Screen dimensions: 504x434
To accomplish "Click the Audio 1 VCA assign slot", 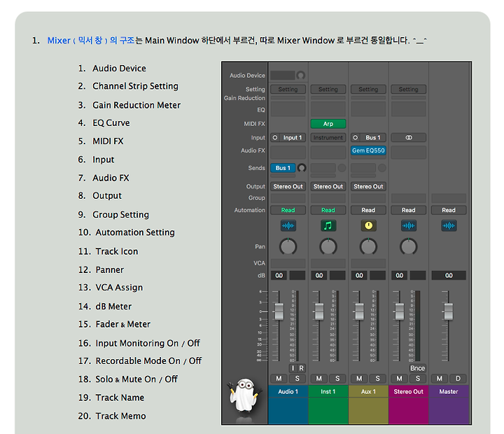I will [288, 263].
